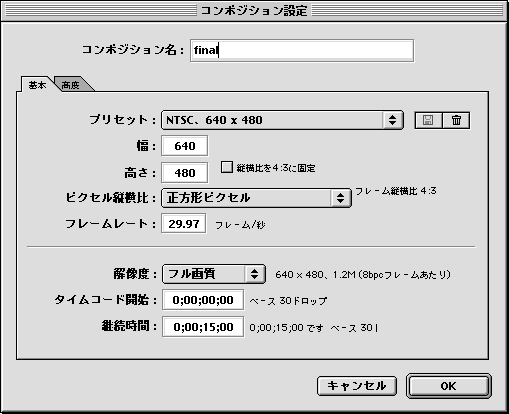Click the composition name field containing final
This screenshot has height=414, width=509.
click(302, 51)
